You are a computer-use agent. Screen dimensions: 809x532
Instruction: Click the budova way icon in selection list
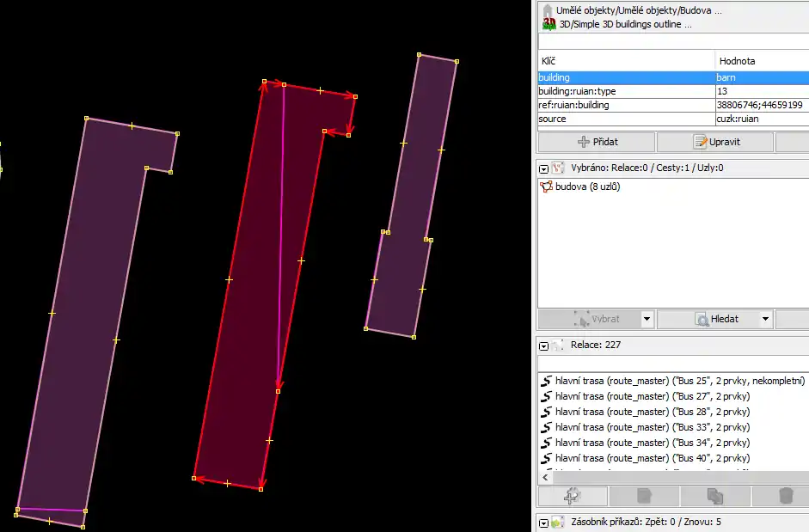click(x=546, y=187)
